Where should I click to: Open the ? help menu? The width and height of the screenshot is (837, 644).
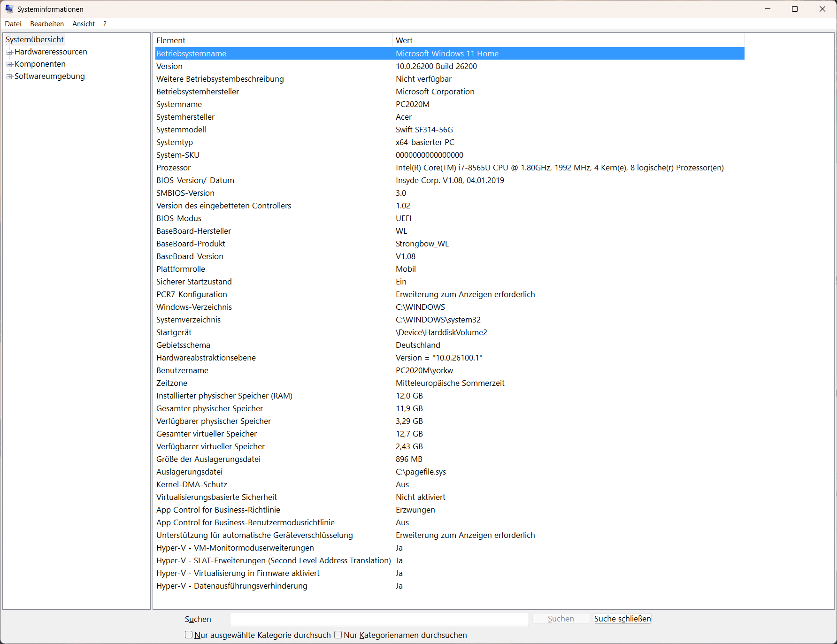pos(105,24)
